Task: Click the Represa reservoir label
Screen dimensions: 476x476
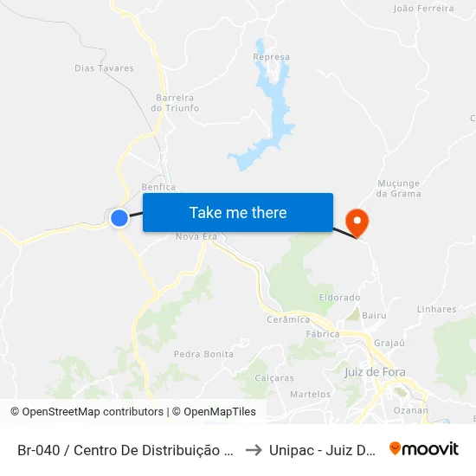Action: click(272, 57)
